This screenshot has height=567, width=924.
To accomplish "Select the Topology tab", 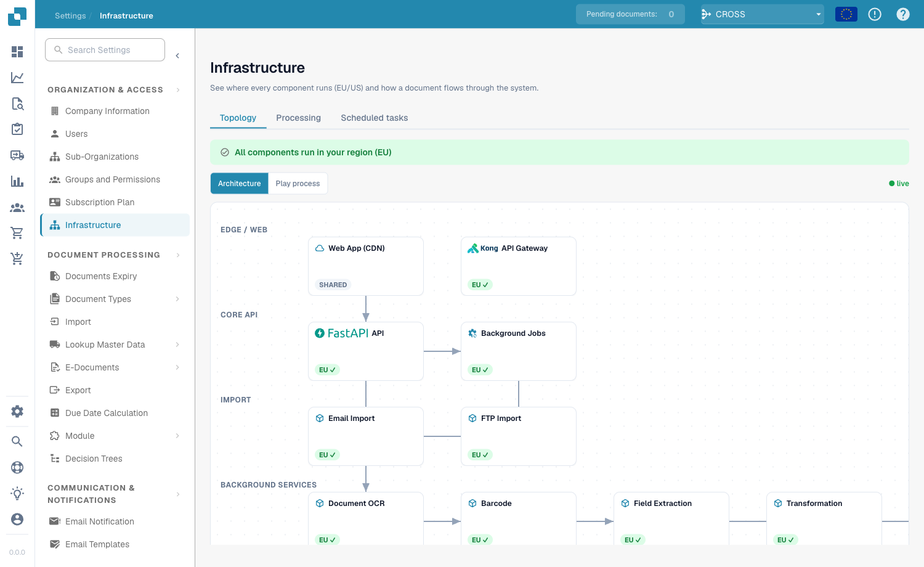I will coord(238,118).
